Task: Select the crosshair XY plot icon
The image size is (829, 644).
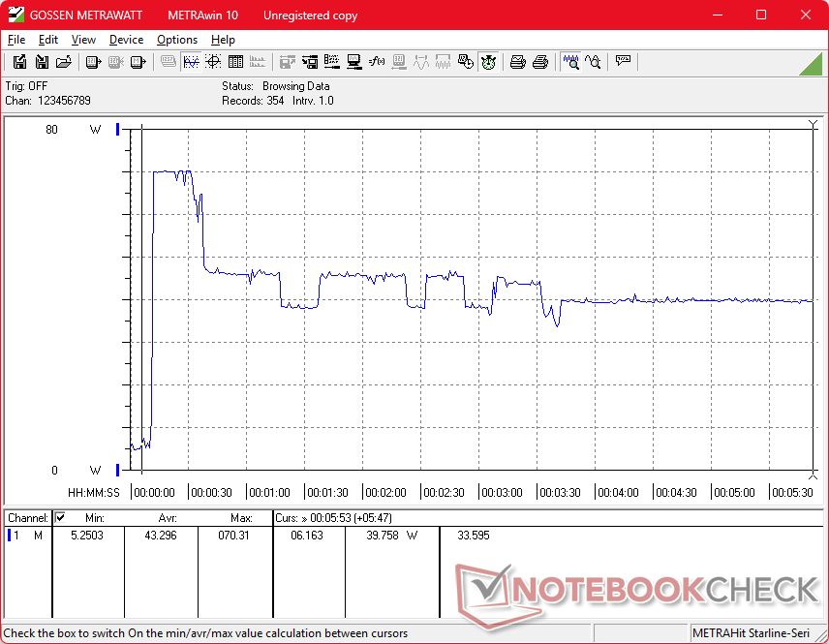Action: click(213, 62)
